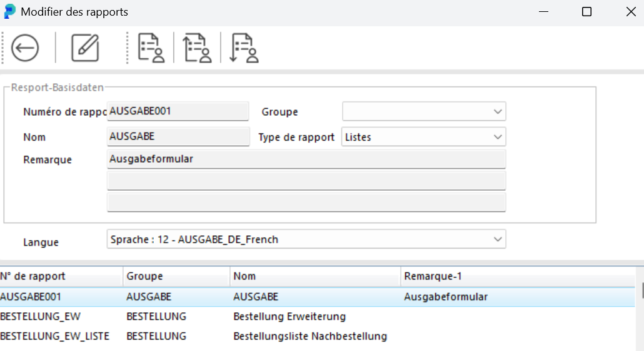
Task: Open the Langue dropdown list
Action: [x=306, y=240]
